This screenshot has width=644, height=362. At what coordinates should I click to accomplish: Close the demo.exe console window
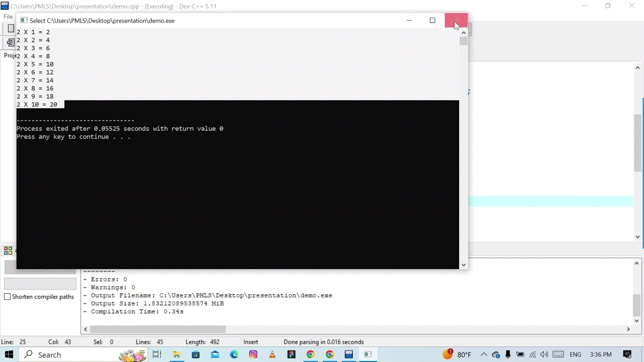[x=456, y=21]
